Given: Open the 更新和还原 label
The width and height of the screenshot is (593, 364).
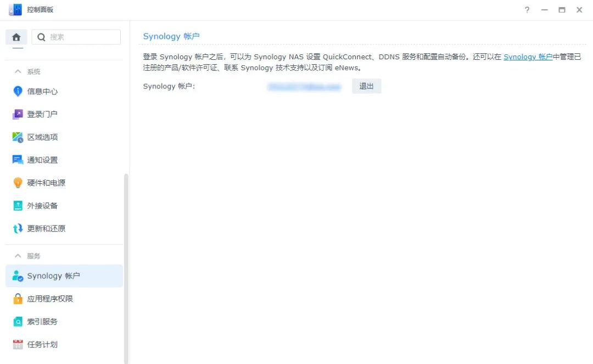Looking at the screenshot, I should click(x=46, y=228).
